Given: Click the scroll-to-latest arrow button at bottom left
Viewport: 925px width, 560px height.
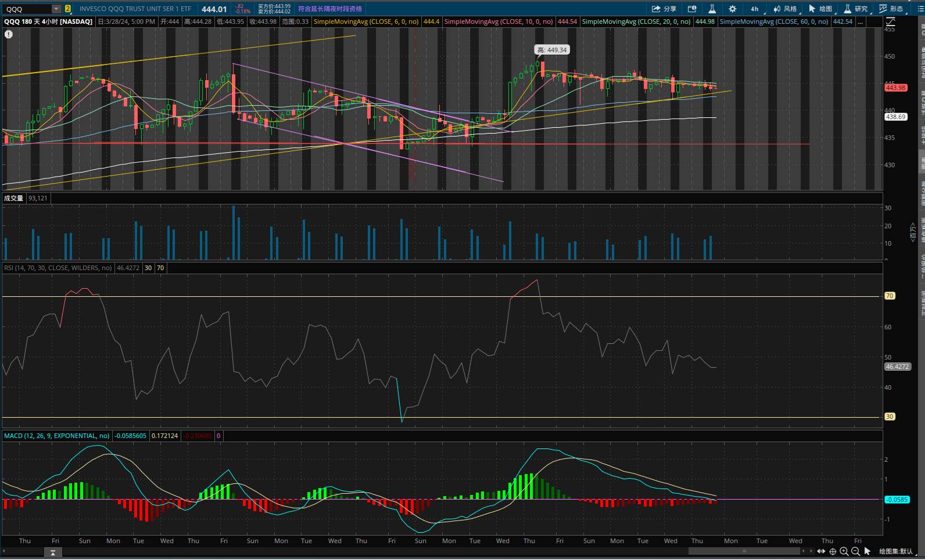Looking at the screenshot, I should (53, 552).
